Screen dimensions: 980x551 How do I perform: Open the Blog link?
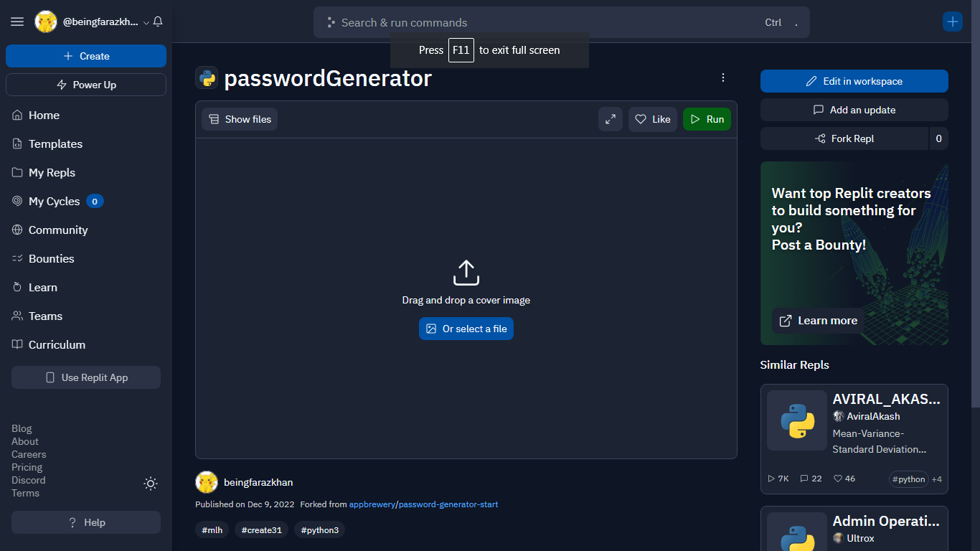click(x=22, y=428)
